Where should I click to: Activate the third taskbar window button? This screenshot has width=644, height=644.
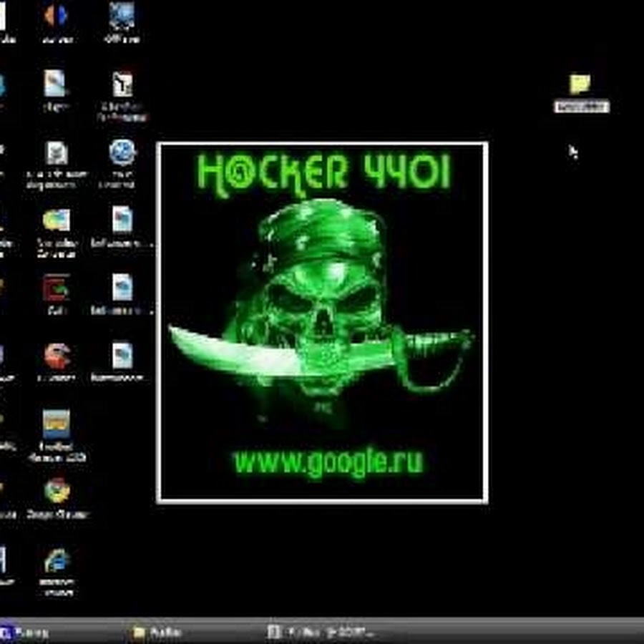tap(321, 633)
